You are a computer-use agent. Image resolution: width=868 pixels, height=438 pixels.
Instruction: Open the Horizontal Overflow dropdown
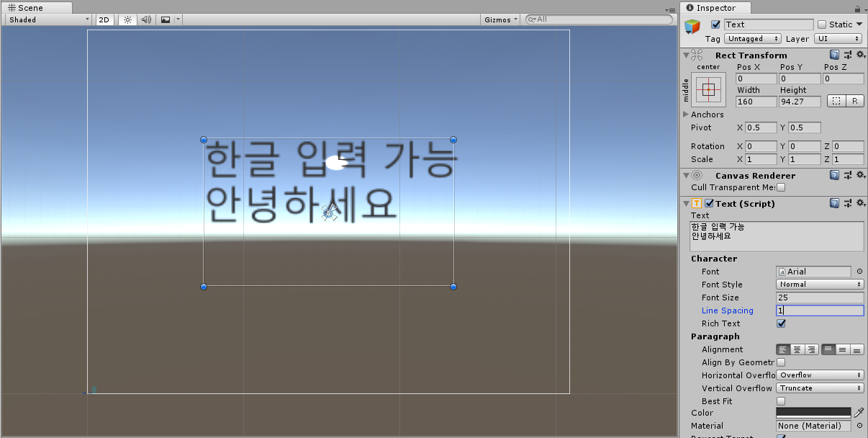tap(820, 375)
